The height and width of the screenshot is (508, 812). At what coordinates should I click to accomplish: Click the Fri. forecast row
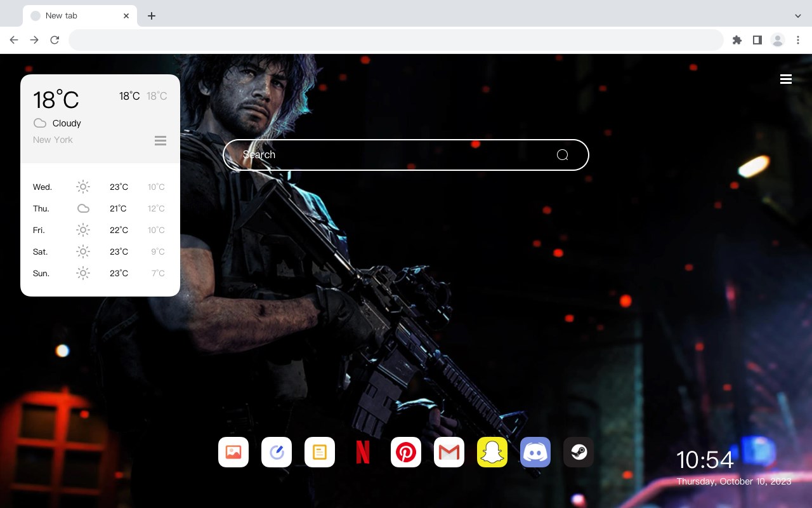tap(100, 230)
